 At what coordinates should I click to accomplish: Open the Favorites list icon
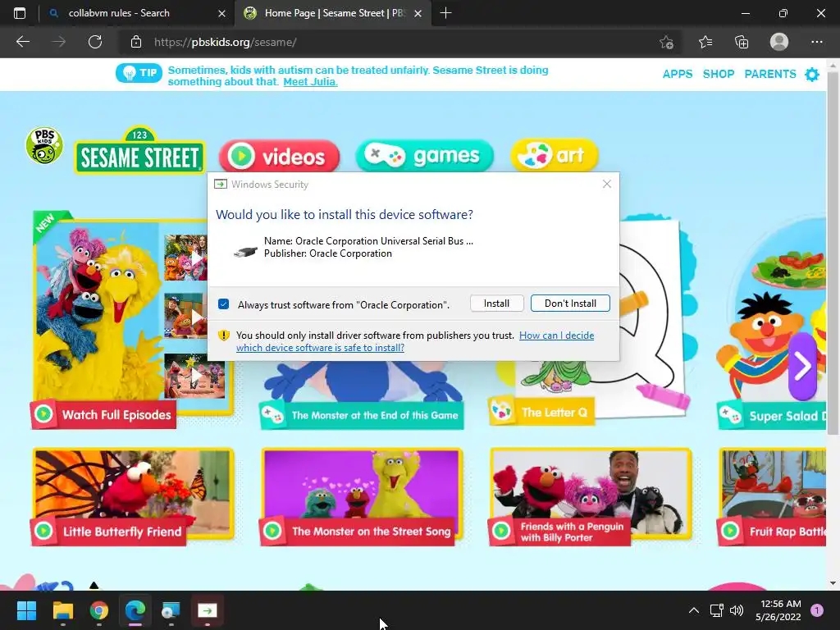click(705, 42)
